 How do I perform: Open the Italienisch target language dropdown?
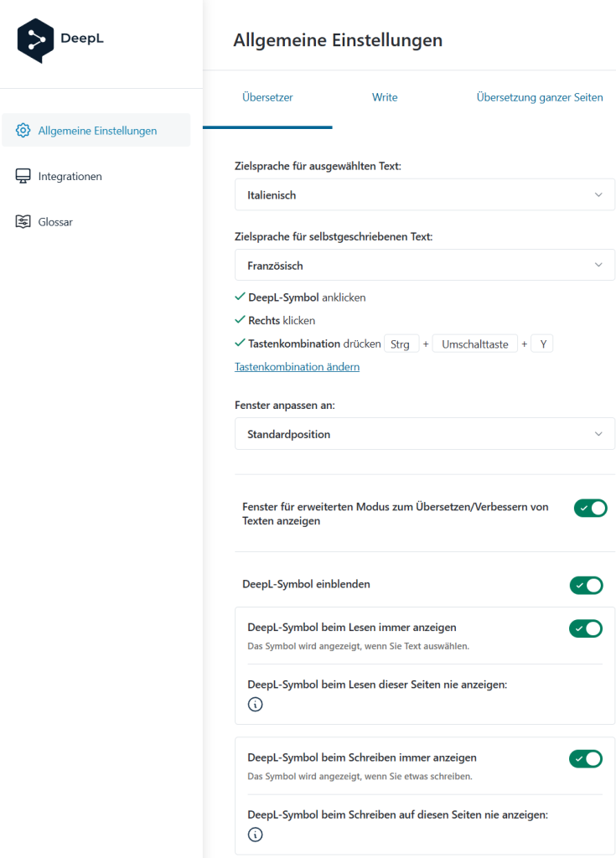425,194
